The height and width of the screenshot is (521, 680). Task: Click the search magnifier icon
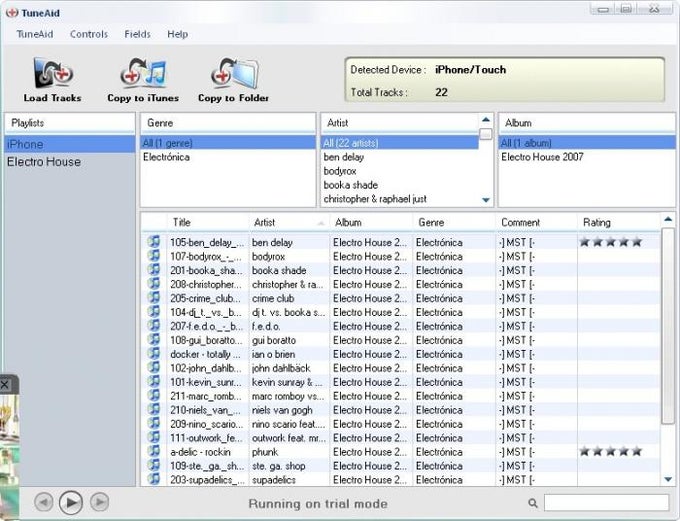(x=533, y=503)
